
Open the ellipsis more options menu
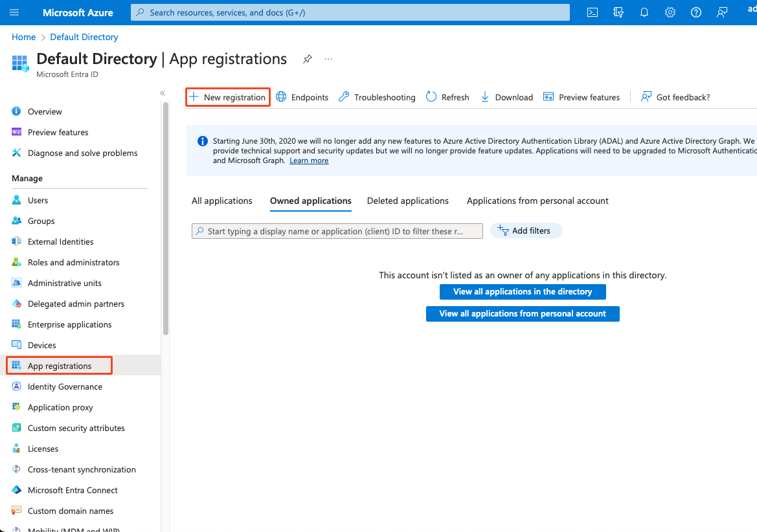pyautogui.click(x=328, y=59)
